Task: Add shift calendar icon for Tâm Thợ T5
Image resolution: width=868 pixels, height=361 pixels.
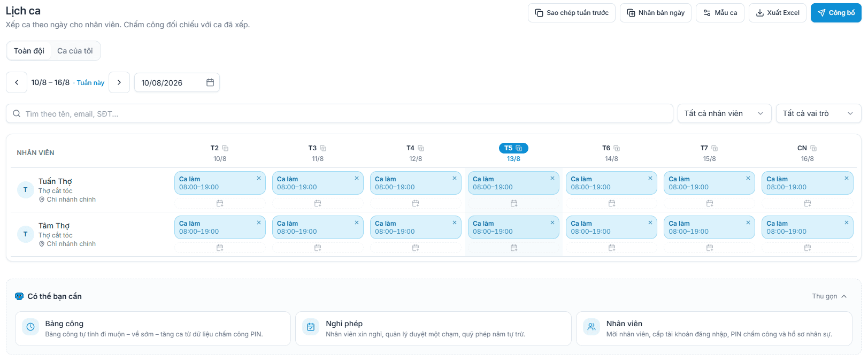Action: click(514, 248)
